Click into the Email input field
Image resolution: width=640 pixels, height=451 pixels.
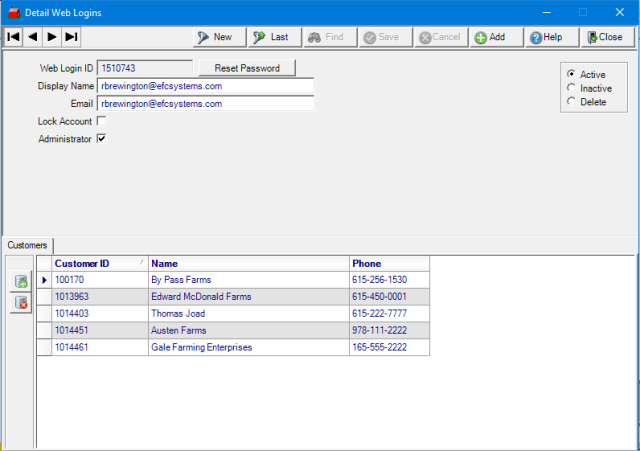click(205, 103)
